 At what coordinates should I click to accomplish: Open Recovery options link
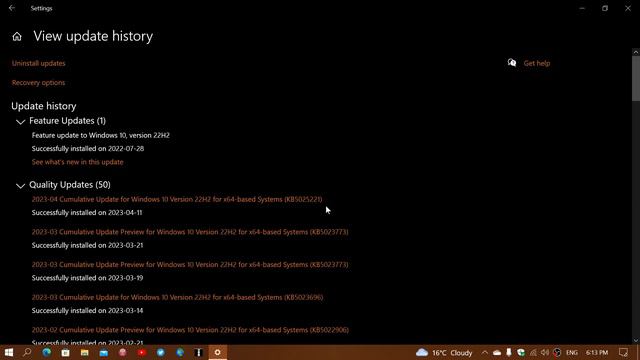pos(38,82)
